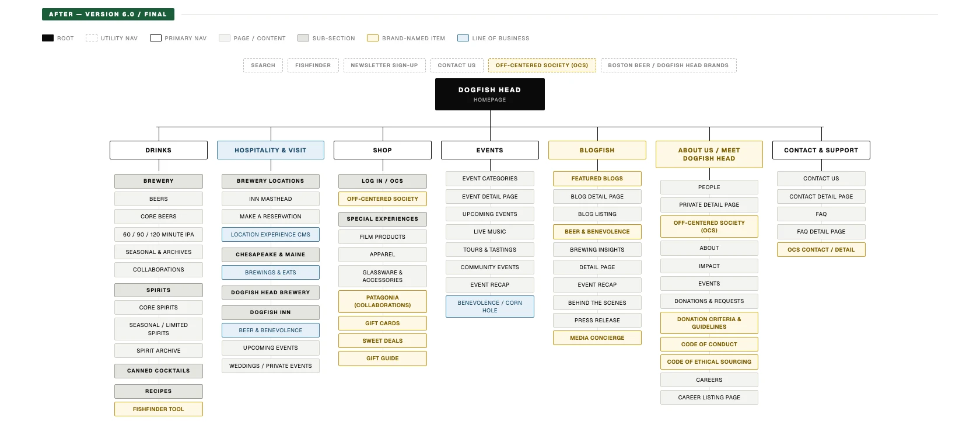This screenshot has height=442, width=980.
Task: Click the SPIRIT ARCHIVE box
Action: tap(159, 351)
